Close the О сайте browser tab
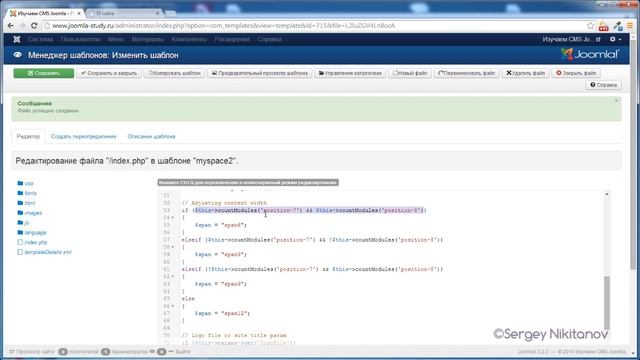640x360 pixels. click(158, 13)
